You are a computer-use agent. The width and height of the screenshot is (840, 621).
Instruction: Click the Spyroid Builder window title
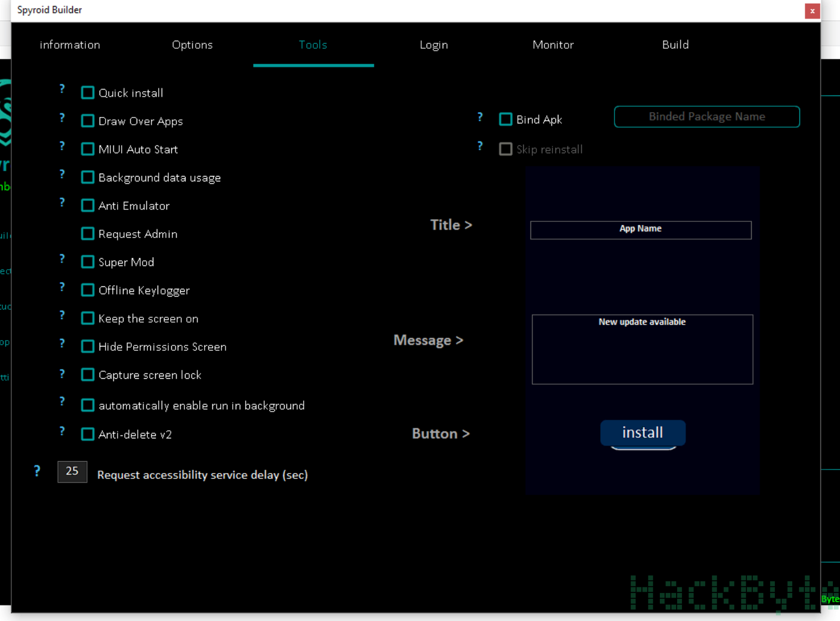50,10
